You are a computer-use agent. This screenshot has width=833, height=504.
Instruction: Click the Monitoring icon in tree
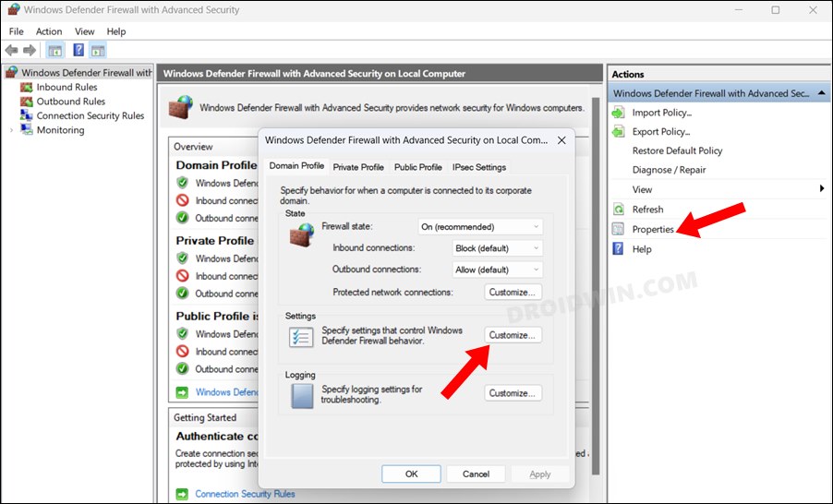(26, 129)
